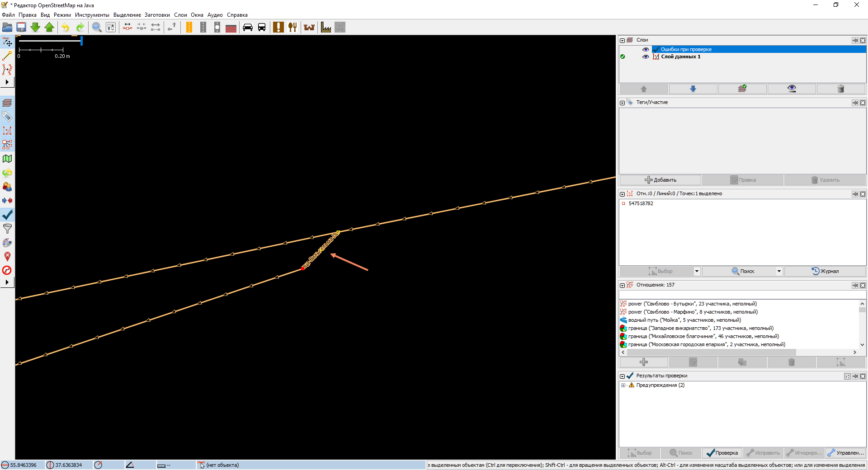The width and height of the screenshot is (868, 470).
Task: Open the Map paint styles palette icon
Action: click(x=7, y=243)
